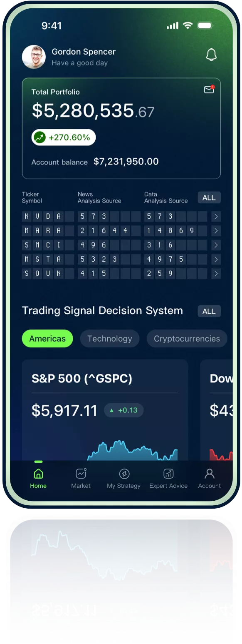This screenshot has height=644, width=242.
Task: Tap the Home icon in bottom navigation
Action: (38, 474)
